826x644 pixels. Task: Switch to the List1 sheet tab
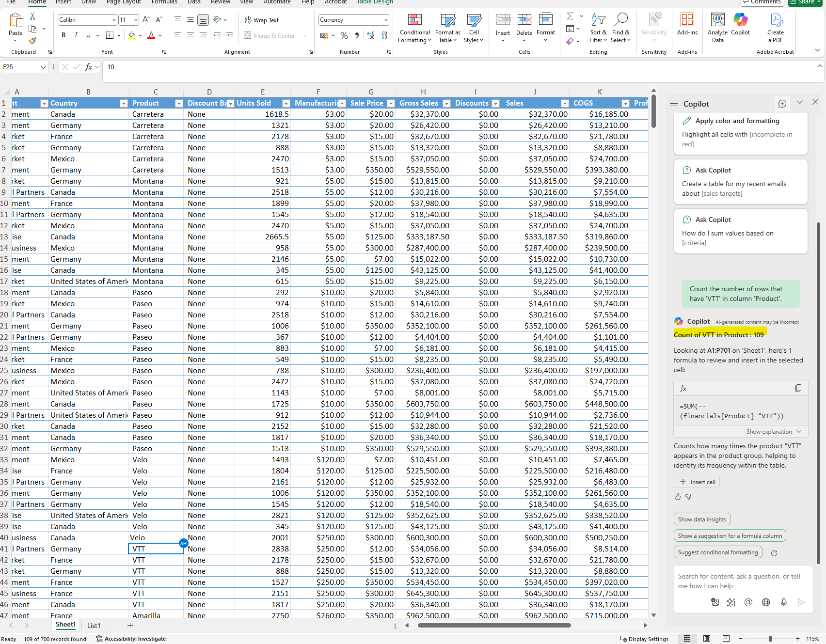[x=94, y=626]
